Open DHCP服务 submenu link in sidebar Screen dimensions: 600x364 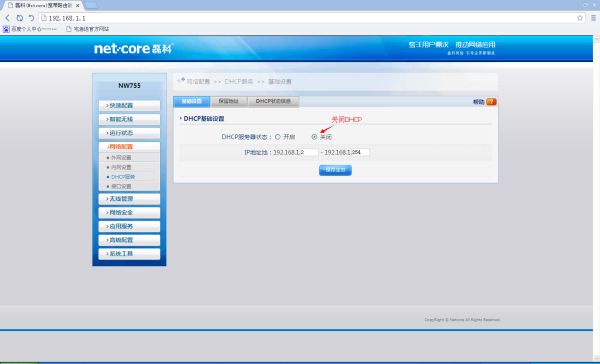(123, 177)
